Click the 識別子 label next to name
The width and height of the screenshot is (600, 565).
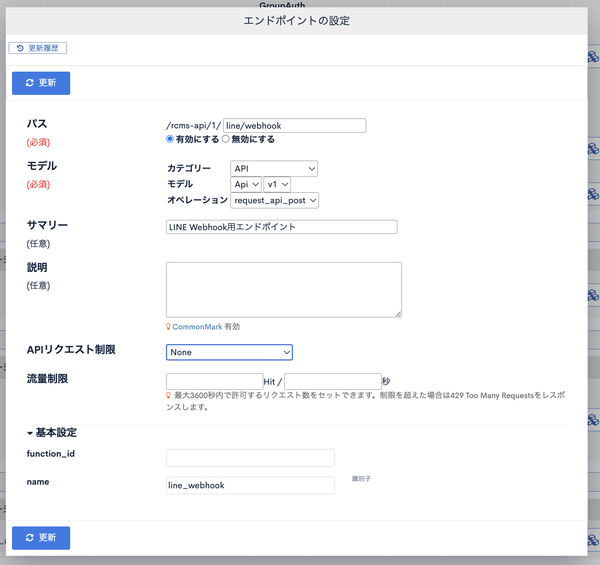[x=361, y=479]
